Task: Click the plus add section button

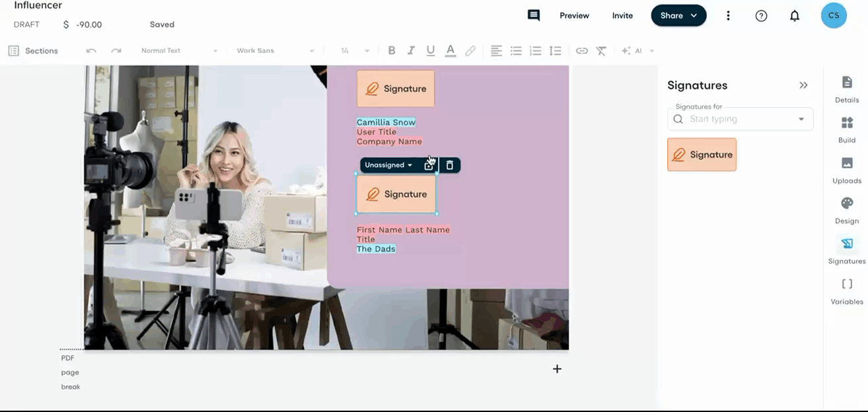Action: (x=557, y=369)
